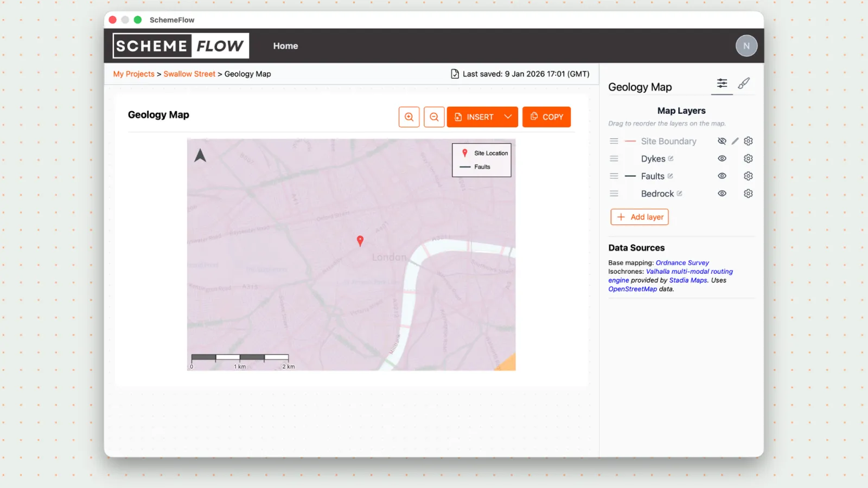
Task: Switch to the layers settings sliders tab
Action: pos(722,83)
